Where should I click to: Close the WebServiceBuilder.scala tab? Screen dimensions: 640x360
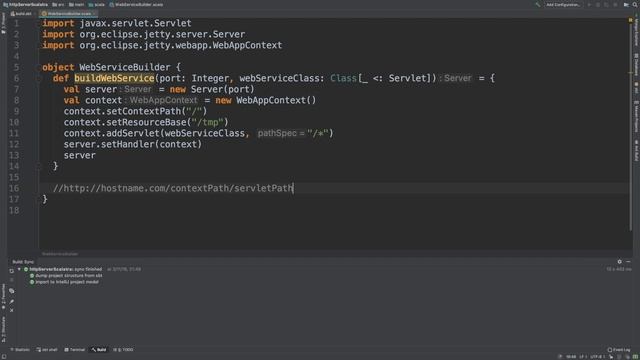94,13
